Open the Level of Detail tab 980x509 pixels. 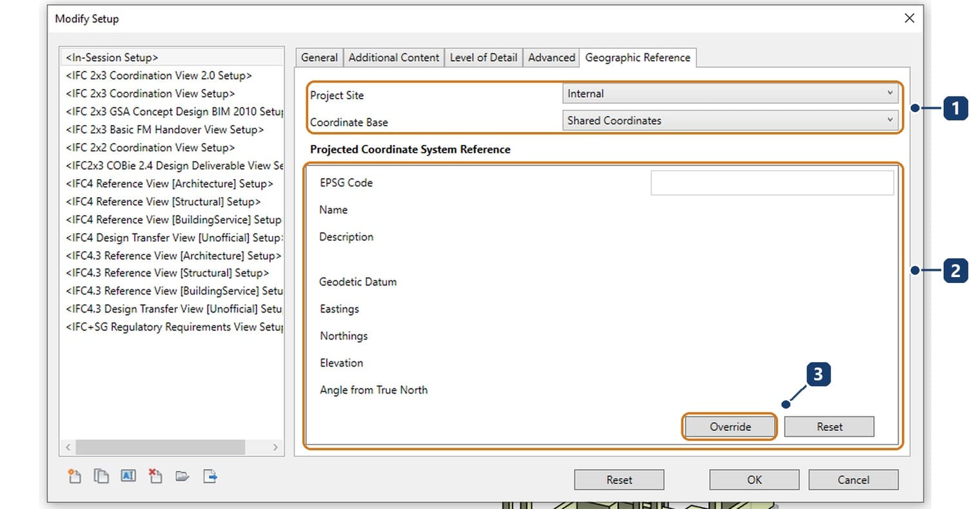(484, 57)
